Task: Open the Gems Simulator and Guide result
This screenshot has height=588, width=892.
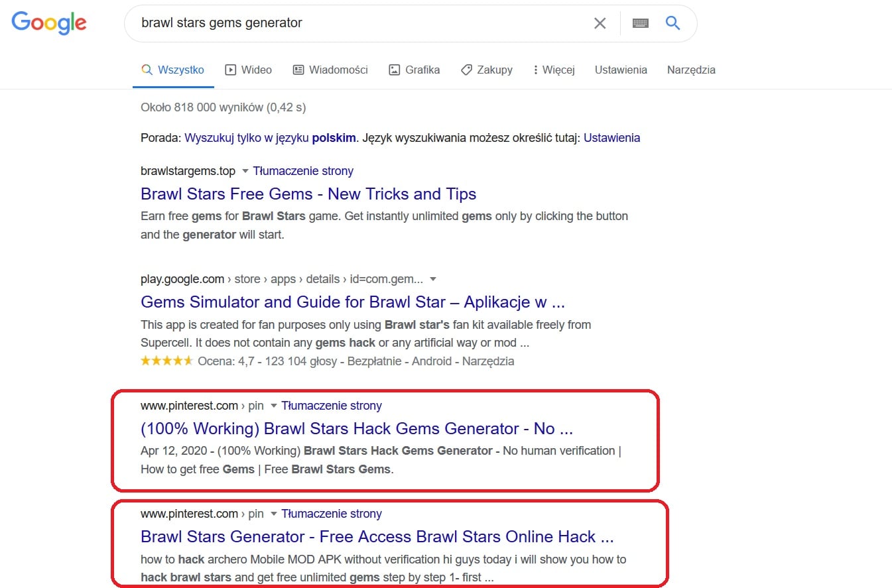Action: (x=353, y=302)
